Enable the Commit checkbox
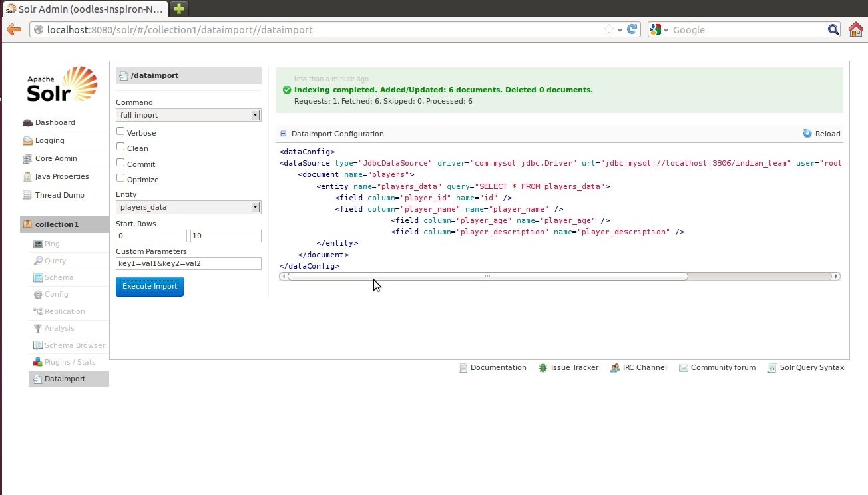Viewport: 868px width, 495px height. pos(120,162)
